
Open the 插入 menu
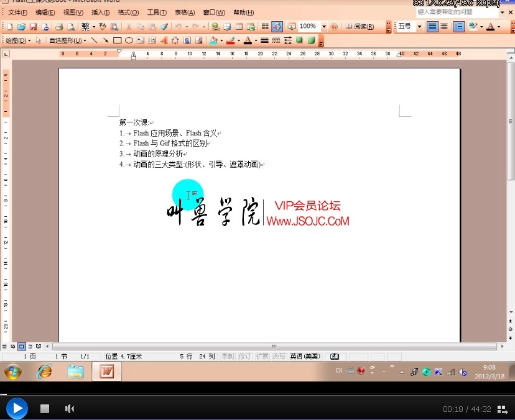[100, 12]
